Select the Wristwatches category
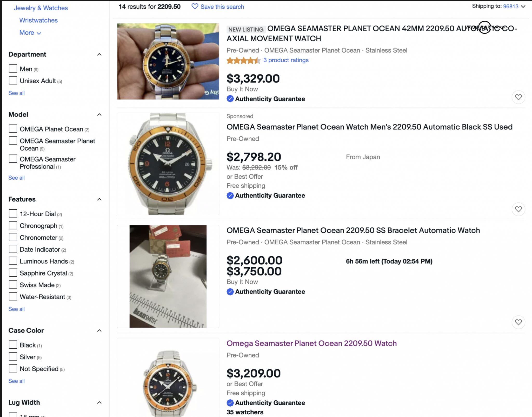Viewport: 532px width, 417px height. pyautogui.click(x=38, y=20)
